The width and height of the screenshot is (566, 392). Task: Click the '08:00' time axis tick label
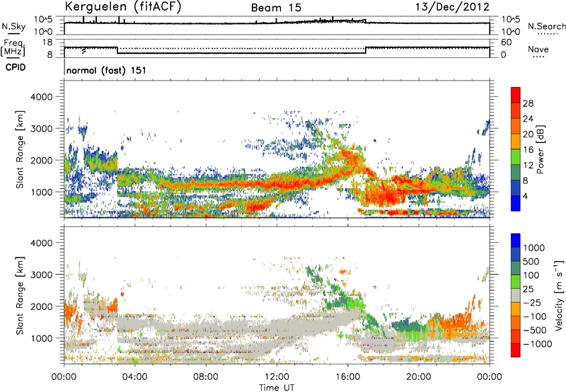click(206, 377)
